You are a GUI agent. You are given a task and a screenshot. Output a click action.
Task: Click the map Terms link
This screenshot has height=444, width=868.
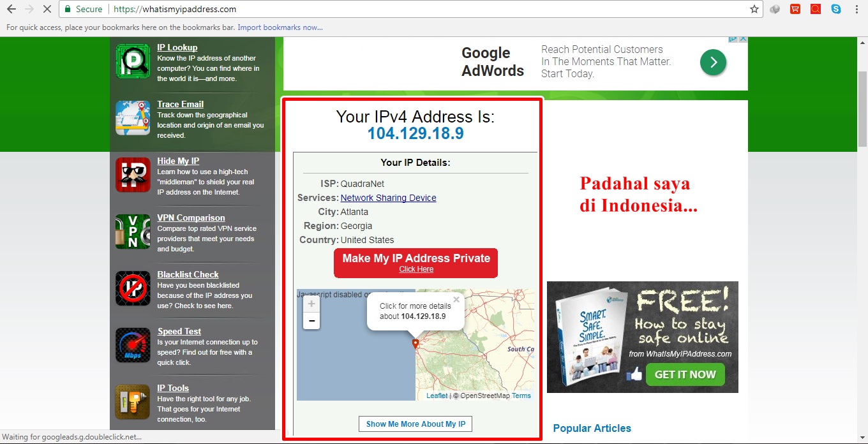tap(521, 396)
